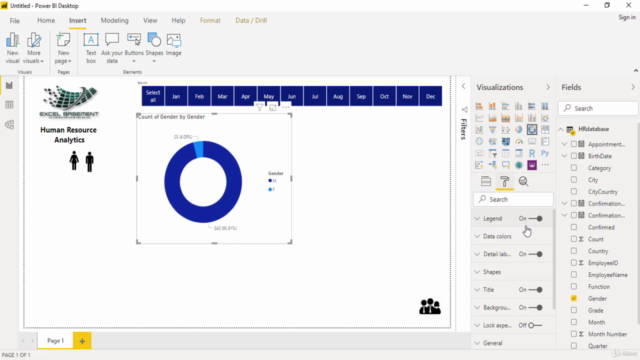
Task: Select Jun in month slicer
Action: coord(291,96)
